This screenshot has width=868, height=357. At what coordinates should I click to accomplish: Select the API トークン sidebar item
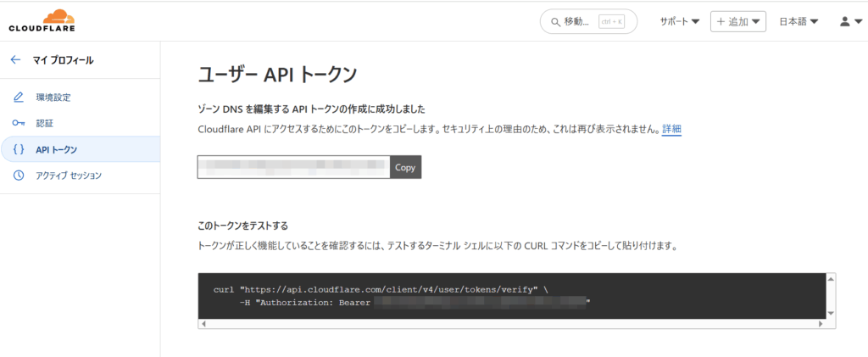(81, 149)
